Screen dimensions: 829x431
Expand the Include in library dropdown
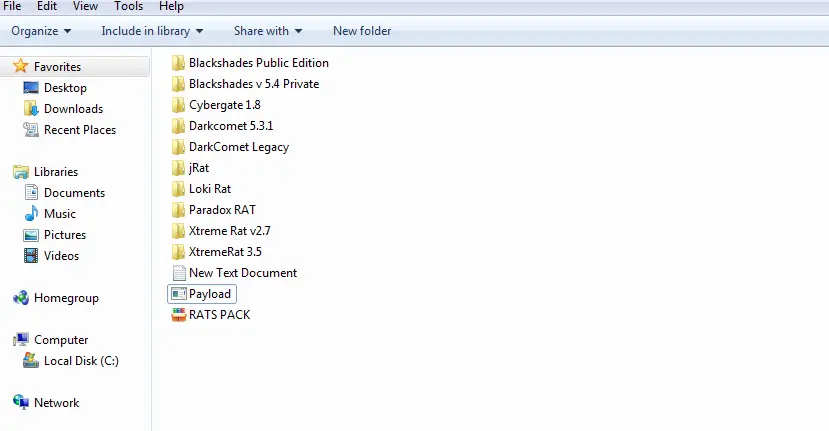(x=152, y=31)
